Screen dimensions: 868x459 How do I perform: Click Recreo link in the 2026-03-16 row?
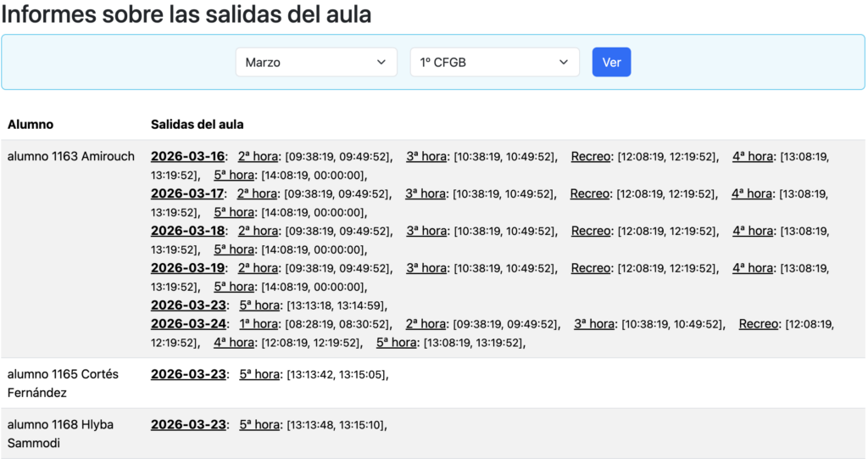(x=591, y=156)
